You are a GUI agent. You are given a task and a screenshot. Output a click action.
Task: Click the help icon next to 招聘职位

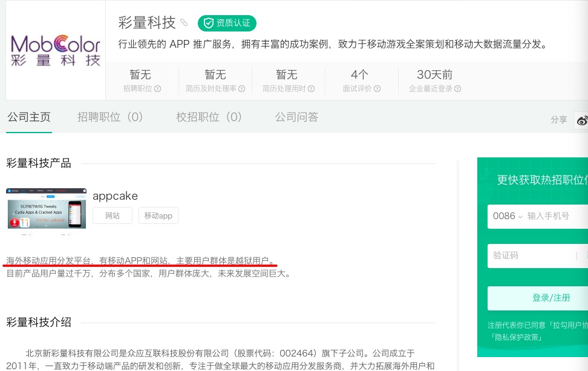158,89
